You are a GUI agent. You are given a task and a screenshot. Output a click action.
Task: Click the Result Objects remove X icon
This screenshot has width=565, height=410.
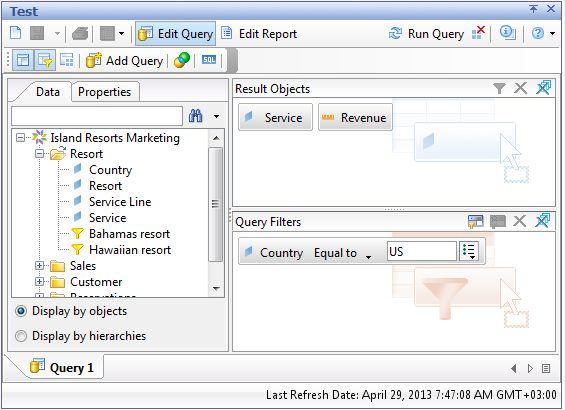pyautogui.click(x=521, y=88)
